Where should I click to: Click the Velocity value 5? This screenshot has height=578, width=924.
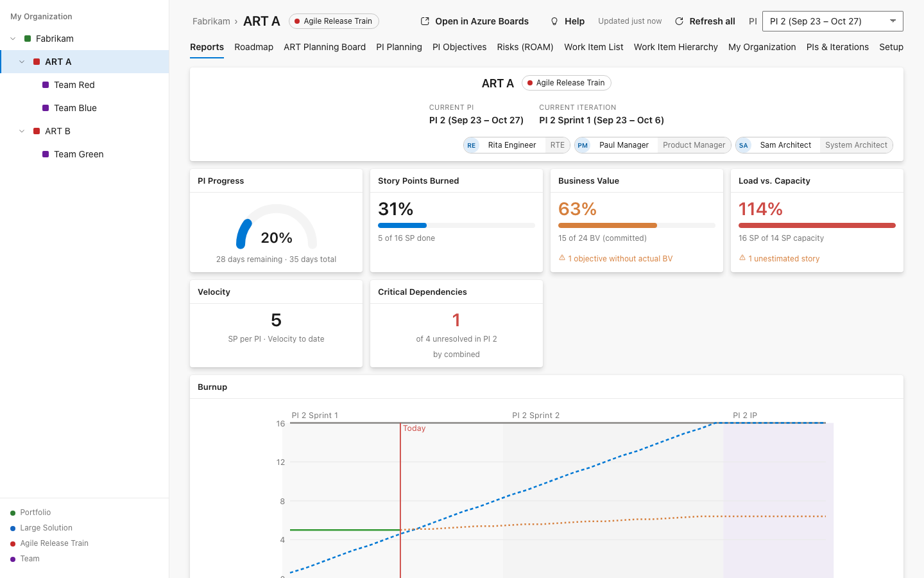coord(277,320)
